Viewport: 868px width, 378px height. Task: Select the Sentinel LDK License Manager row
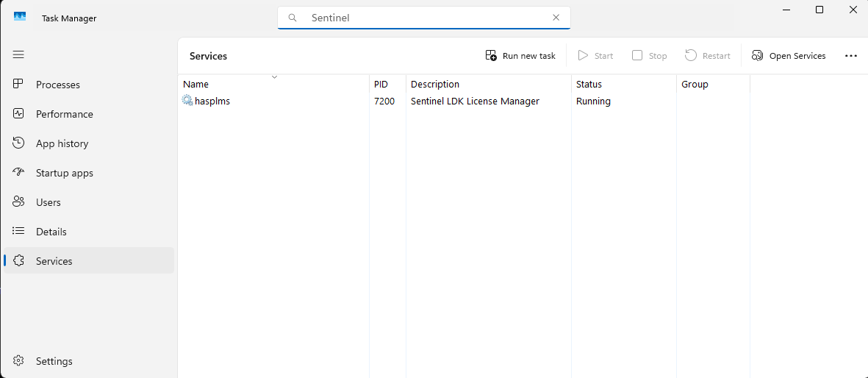click(475, 101)
